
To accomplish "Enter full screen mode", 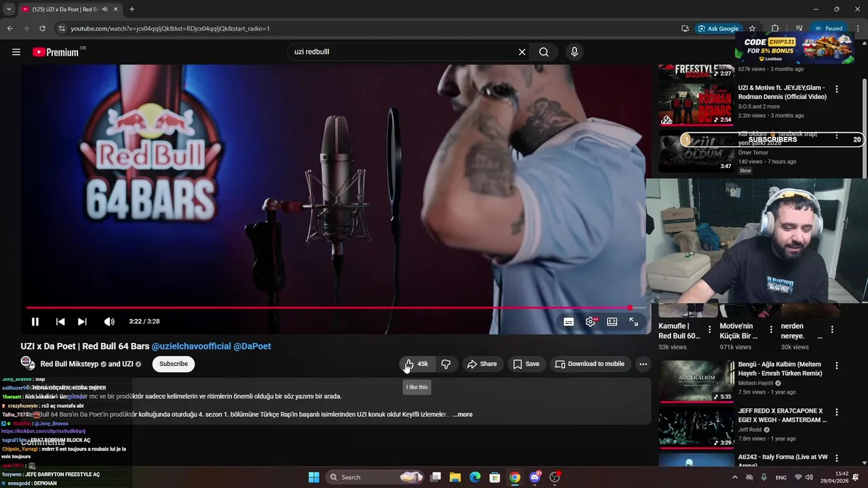I will (x=634, y=322).
